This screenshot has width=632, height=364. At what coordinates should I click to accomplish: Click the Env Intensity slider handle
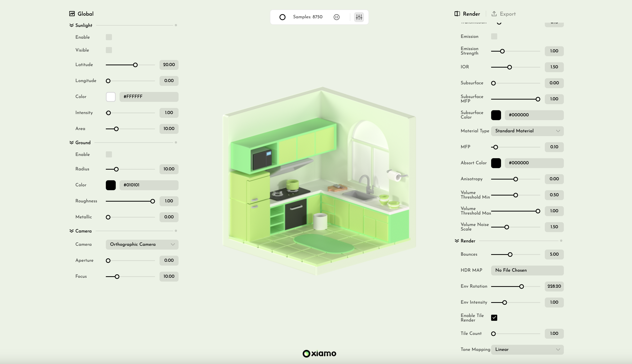[504, 303]
